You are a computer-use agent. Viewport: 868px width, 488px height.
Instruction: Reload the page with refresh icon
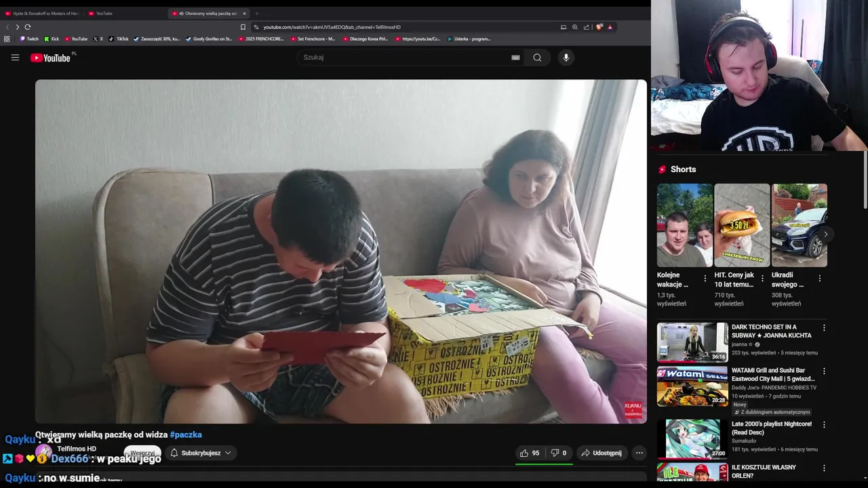click(x=28, y=27)
